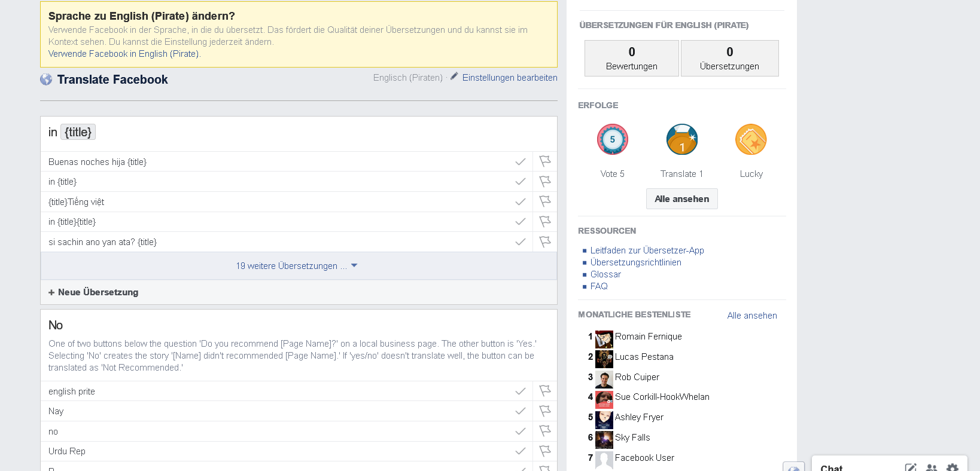Open 'Leitfaden zur Übersetzer-App' resource

(x=647, y=250)
